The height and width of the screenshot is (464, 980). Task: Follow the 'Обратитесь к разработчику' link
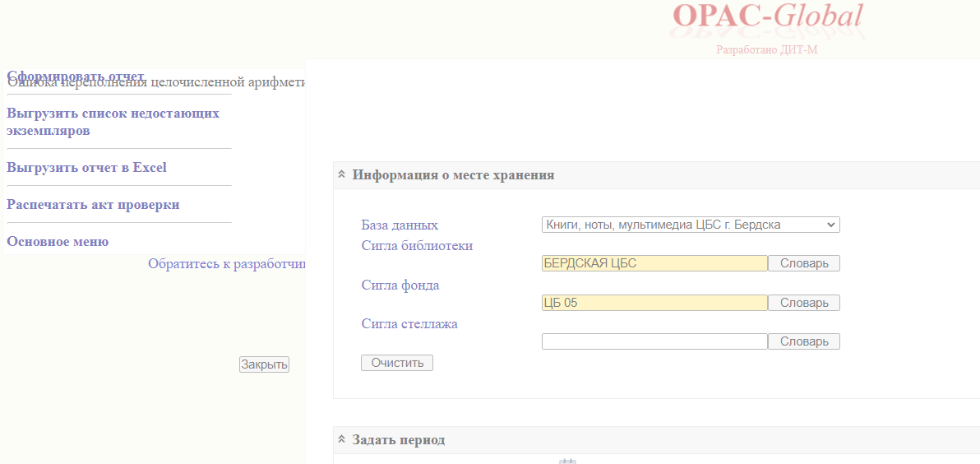pos(226,264)
